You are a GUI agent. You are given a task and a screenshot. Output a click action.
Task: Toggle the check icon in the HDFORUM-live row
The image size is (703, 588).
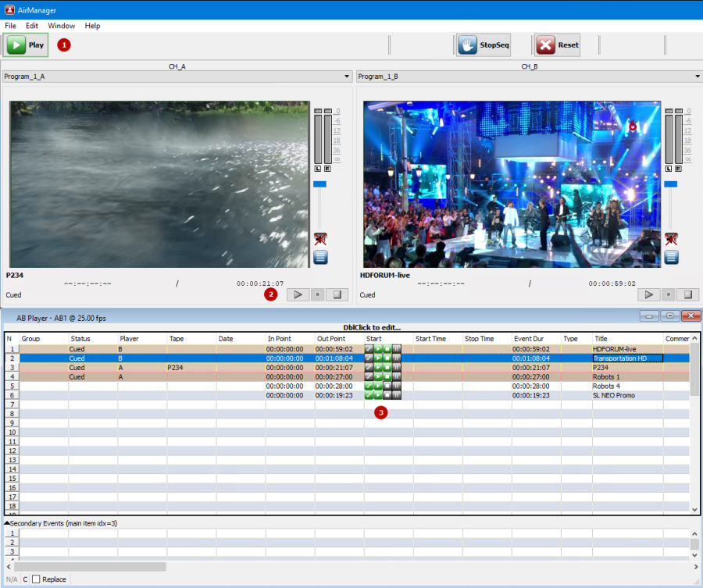click(x=369, y=349)
